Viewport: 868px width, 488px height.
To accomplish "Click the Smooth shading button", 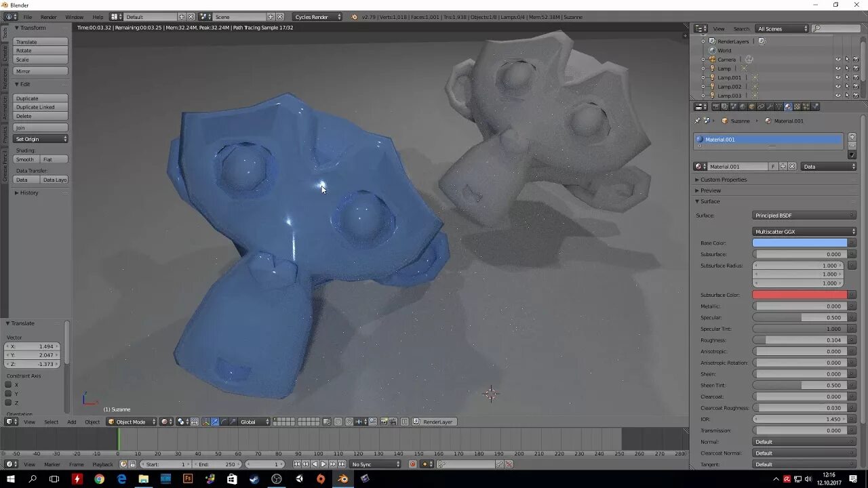I will click(26, 159).
